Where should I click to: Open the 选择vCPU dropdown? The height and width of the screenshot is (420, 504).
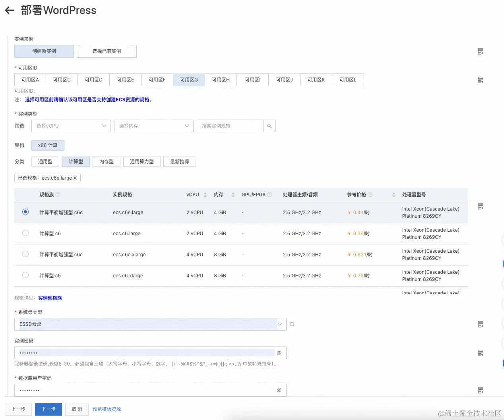pos(71,126)
